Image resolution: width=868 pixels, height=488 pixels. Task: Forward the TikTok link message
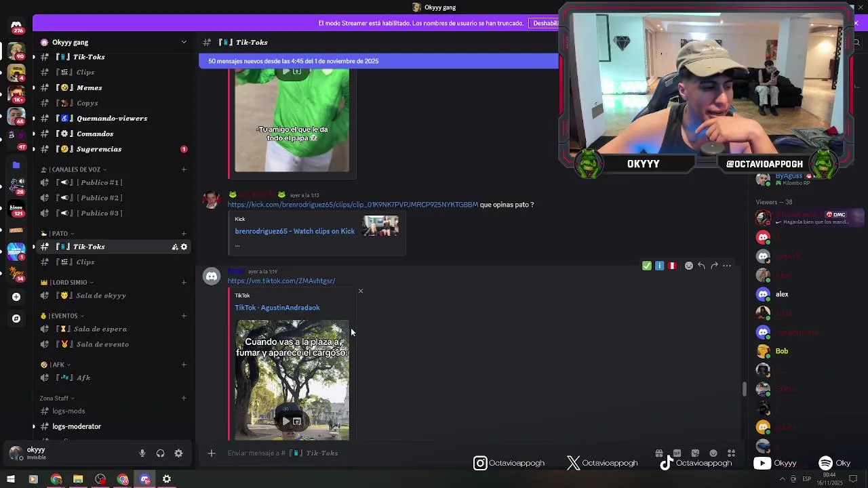714,266
